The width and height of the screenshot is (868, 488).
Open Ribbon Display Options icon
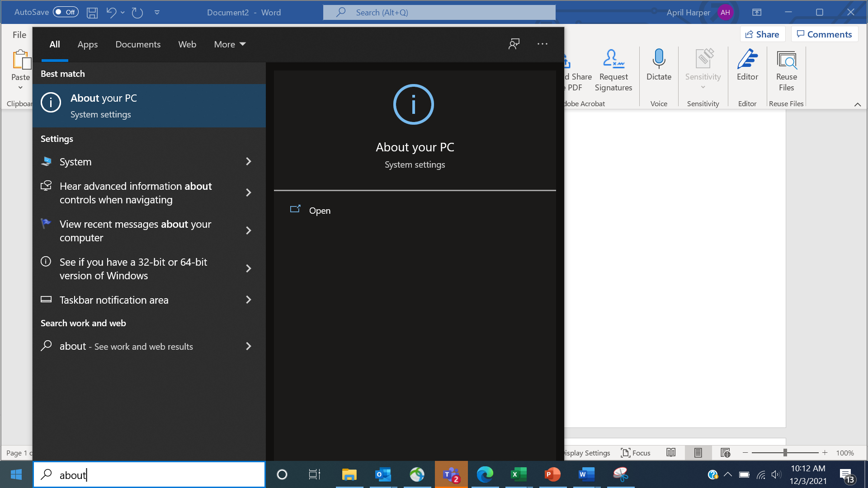click(x=757, y=13)
